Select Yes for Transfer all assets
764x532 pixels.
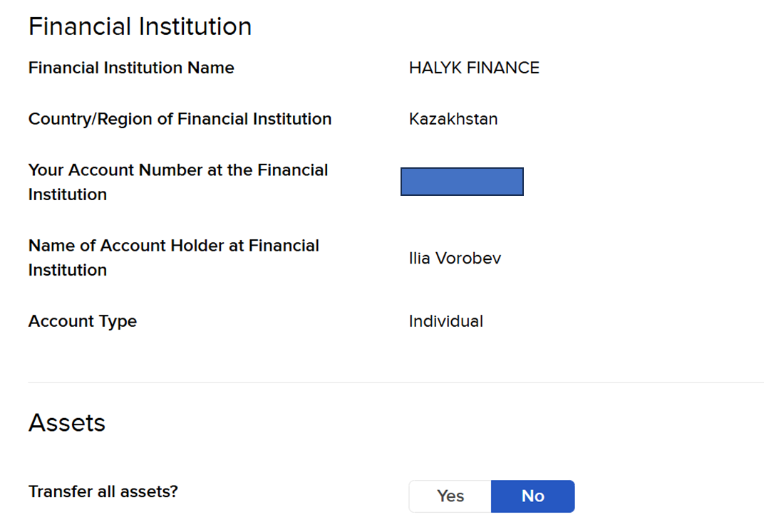(x=450, y=496)
